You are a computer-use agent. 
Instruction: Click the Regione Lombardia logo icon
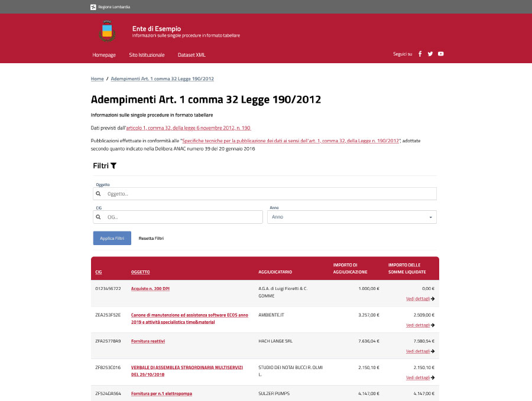pyautogui.click(x=93, y=6)
